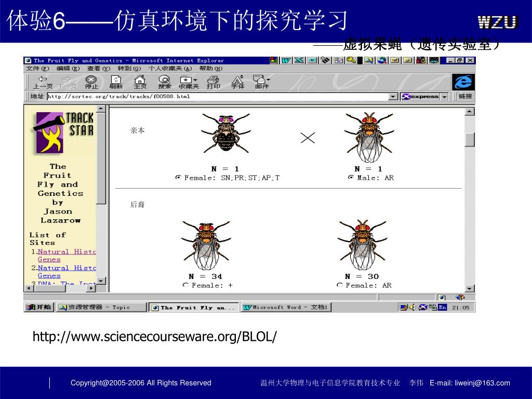
Task: Click sidebar frame scrollbar down arrow
Action: [101, 281]
